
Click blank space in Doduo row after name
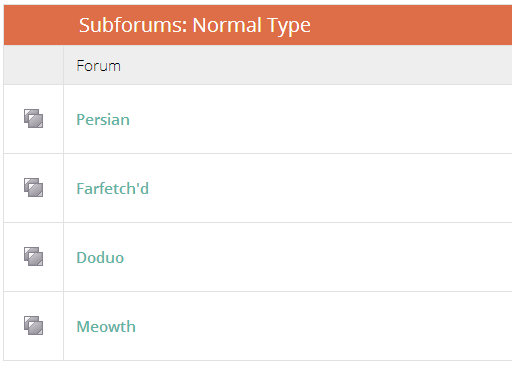click(x=318, y=257)
